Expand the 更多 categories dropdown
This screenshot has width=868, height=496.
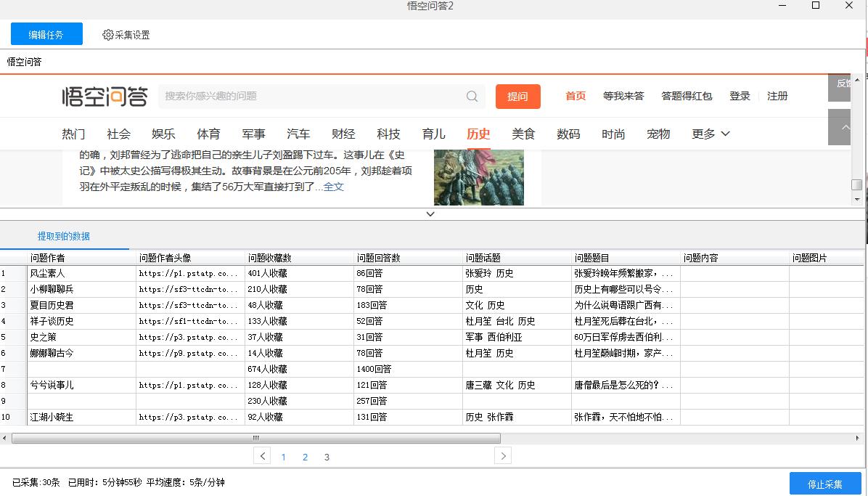(x=710, y=134)
